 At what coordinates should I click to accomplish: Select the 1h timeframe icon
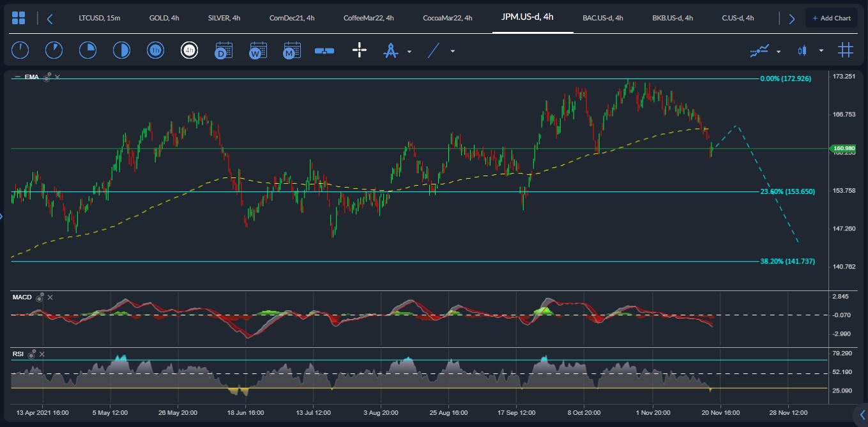(x=155, y=50)
